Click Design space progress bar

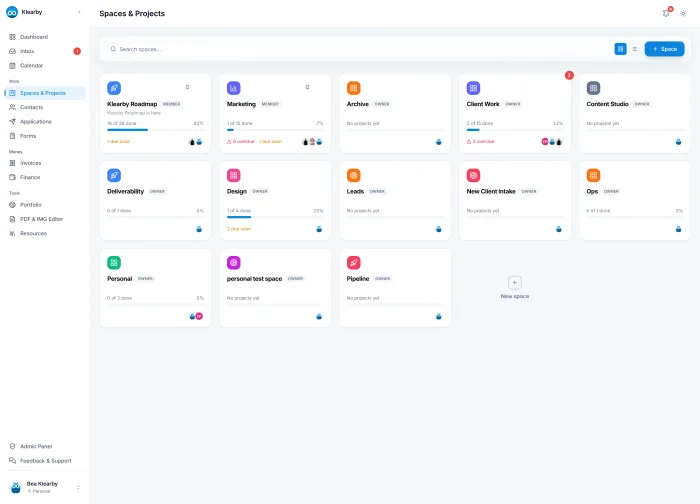click(275, 217)
